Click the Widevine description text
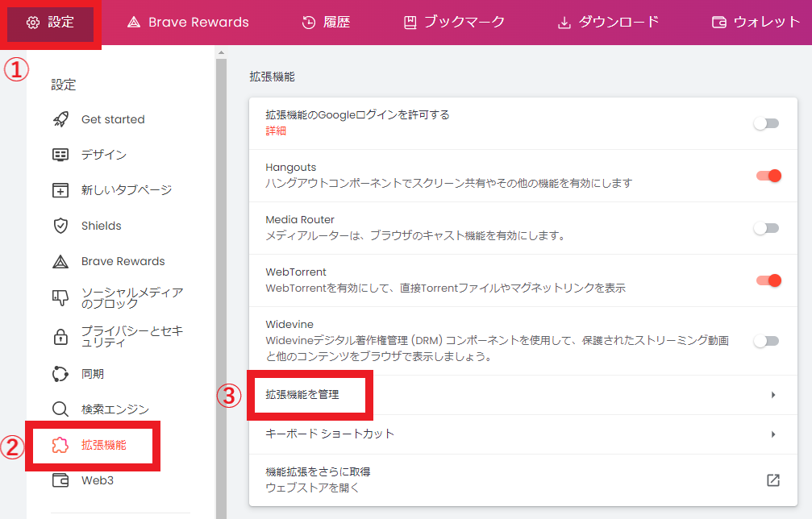This screenshot has height=519, width=812. 498,348
